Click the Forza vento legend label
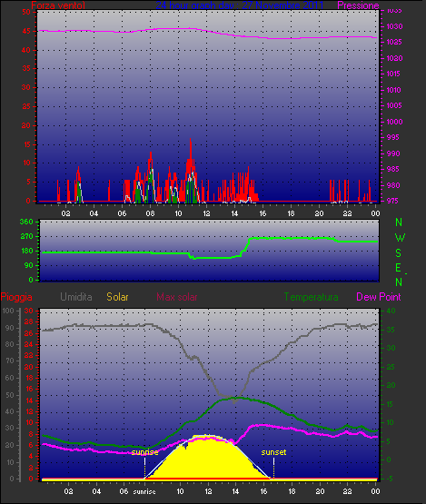This screenshot has height=504, width=426. [x=58, y=5]
